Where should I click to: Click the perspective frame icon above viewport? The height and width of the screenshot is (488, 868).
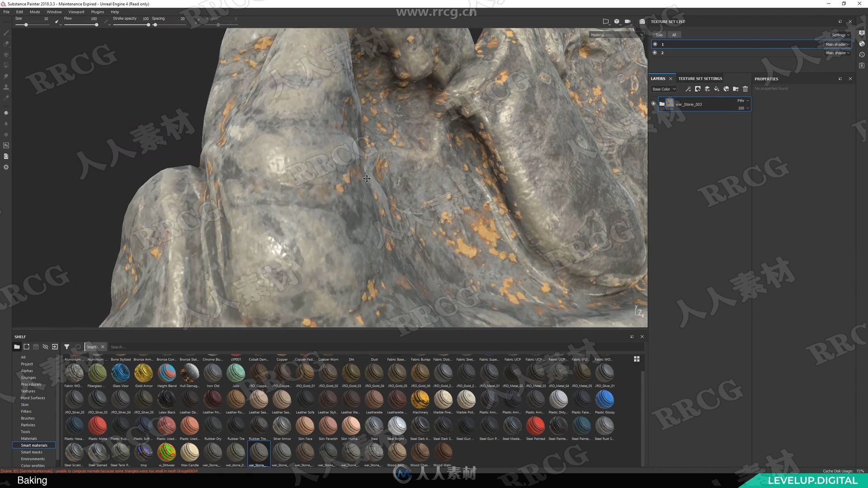[x=606, y=21]
